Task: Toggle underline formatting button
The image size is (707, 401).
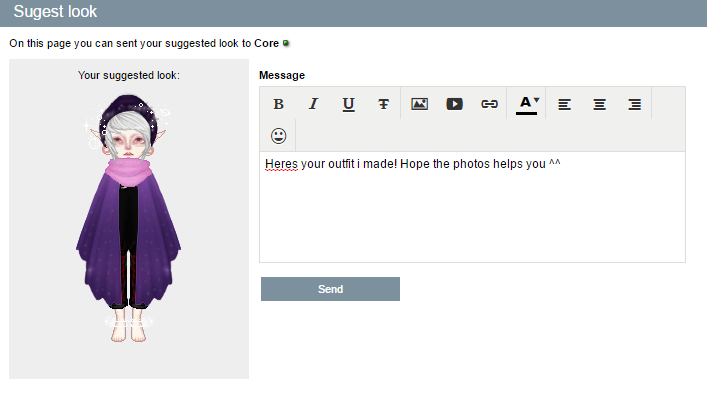Action: [349, 104]
